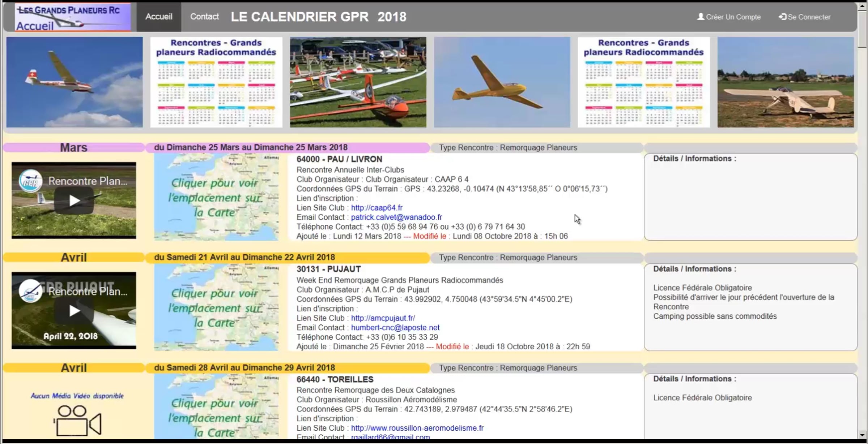868x444 pixels.
Task: Click 'Club Organisateur : Roussillon Aéromodélisme' text
Action: (377, 400)
